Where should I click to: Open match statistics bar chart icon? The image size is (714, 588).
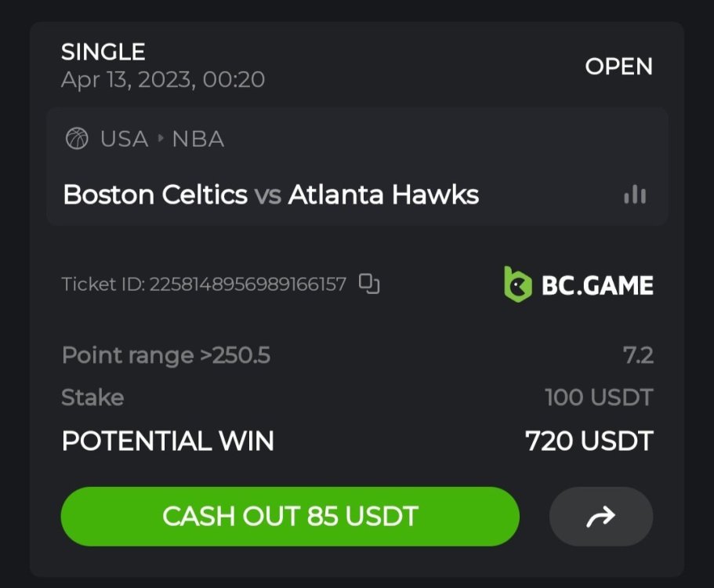[x=634, y=194]
